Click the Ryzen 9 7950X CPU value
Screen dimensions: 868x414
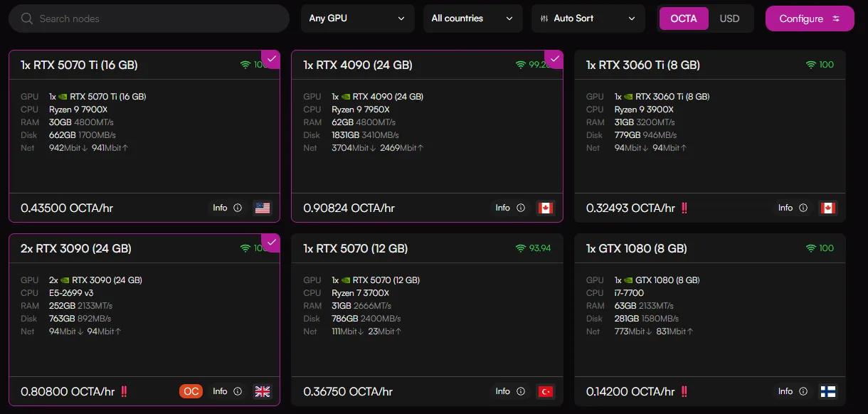361,110
